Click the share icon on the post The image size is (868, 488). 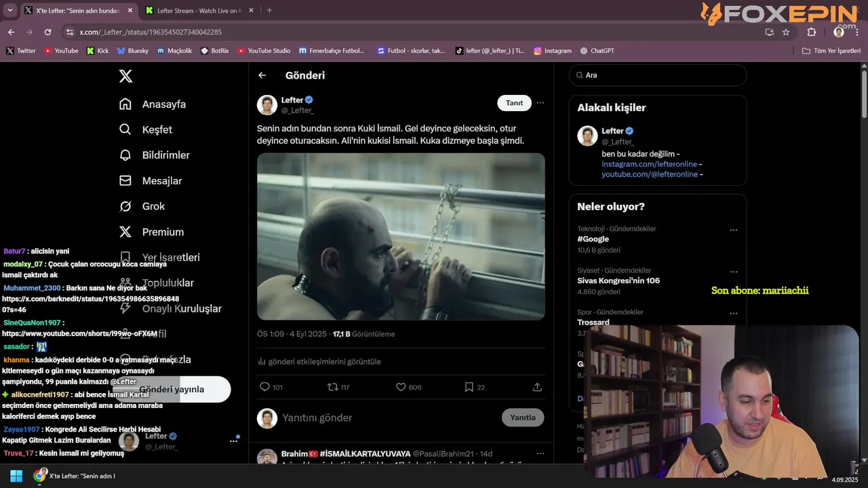[537, 387]
